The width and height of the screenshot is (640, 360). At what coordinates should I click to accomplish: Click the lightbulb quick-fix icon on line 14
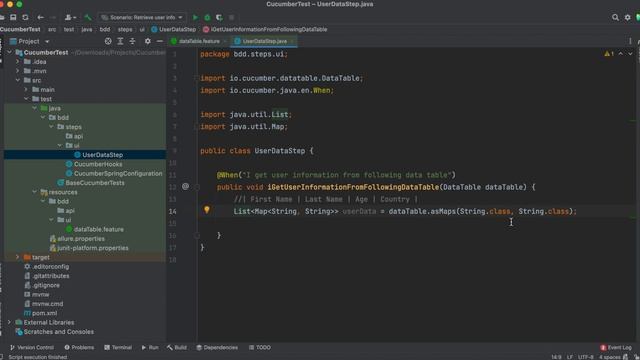[207, 210]
